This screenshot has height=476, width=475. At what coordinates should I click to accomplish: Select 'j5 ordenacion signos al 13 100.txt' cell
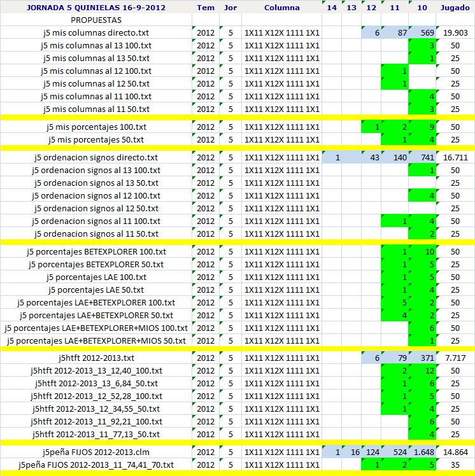click(x=96, y=171)
